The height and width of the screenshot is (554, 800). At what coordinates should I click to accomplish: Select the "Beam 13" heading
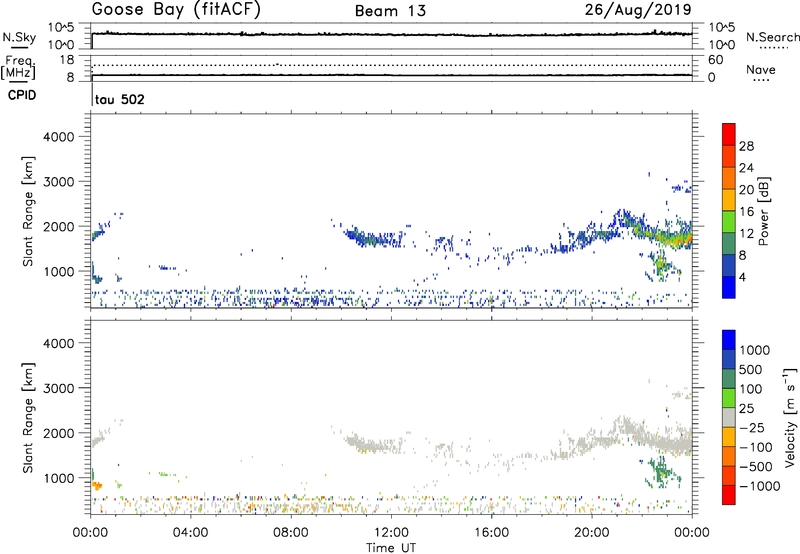click(390, 11)
